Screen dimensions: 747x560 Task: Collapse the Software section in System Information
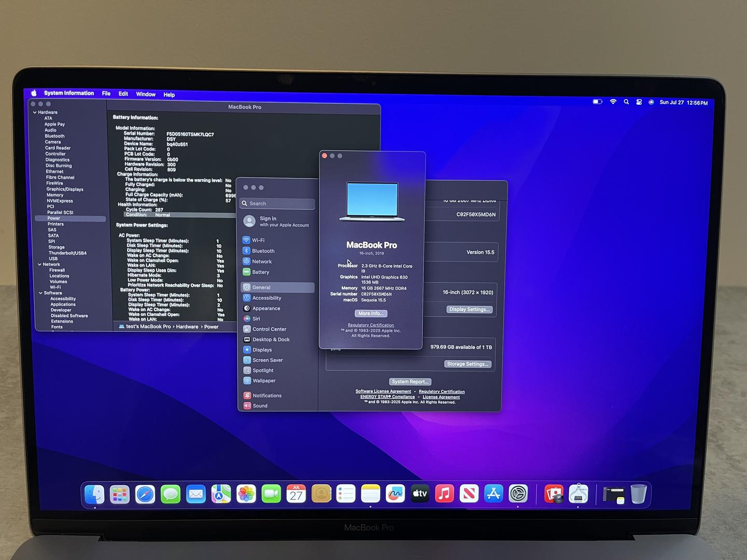click(x=40, y=293)
